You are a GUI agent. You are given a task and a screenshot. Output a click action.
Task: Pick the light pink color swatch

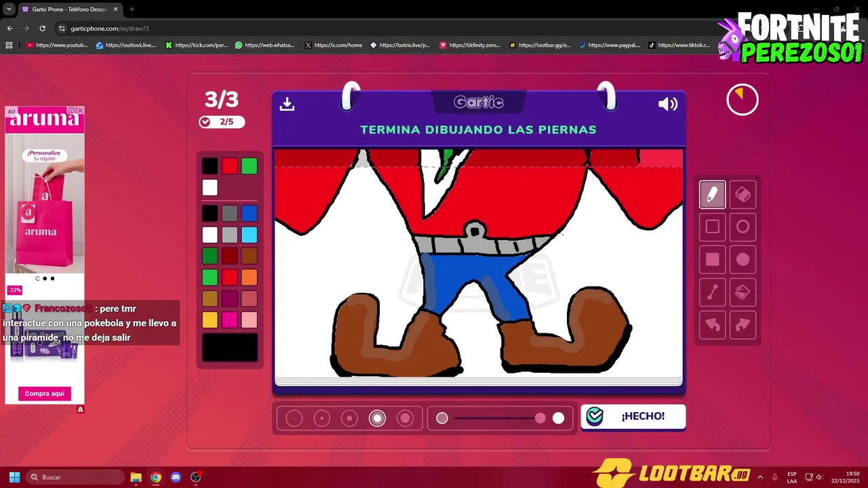tap(250, 319)
